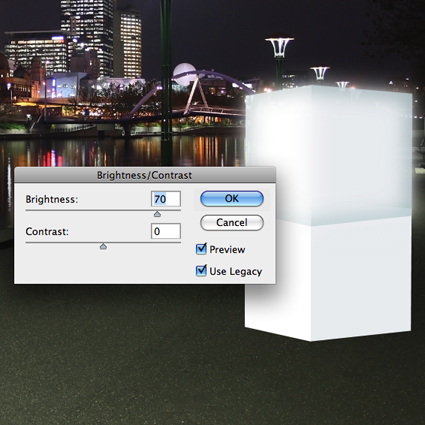425x425 pixels.
Task: Cancel the Brightness/Contrast dialog
Action: 232,222
